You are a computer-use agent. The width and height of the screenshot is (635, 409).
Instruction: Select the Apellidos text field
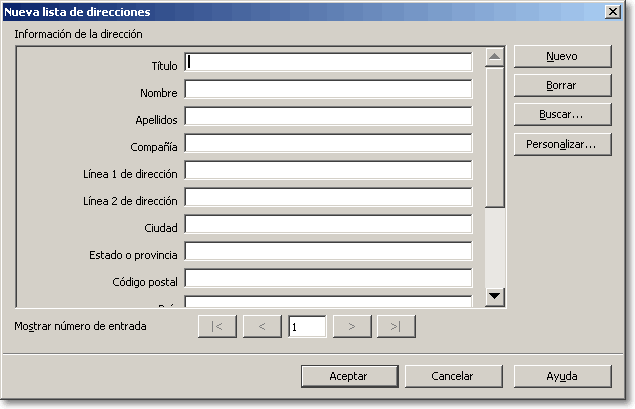[328, 116]
